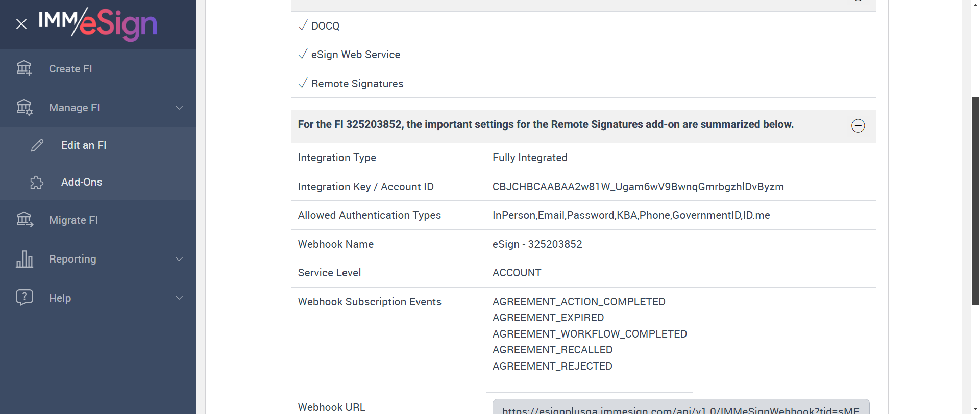This screenshot has height=414, width=980.
Task: Click the Reporting bar chart icon
Action: coord(24,259)
